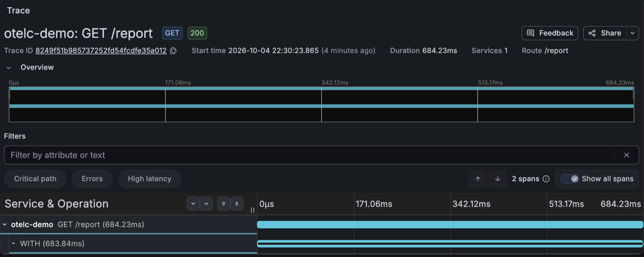The height and width of the screenshot is (257, 644).
Task: Grab the column resize handle beside Service & Operation
Action: (252, 210)
